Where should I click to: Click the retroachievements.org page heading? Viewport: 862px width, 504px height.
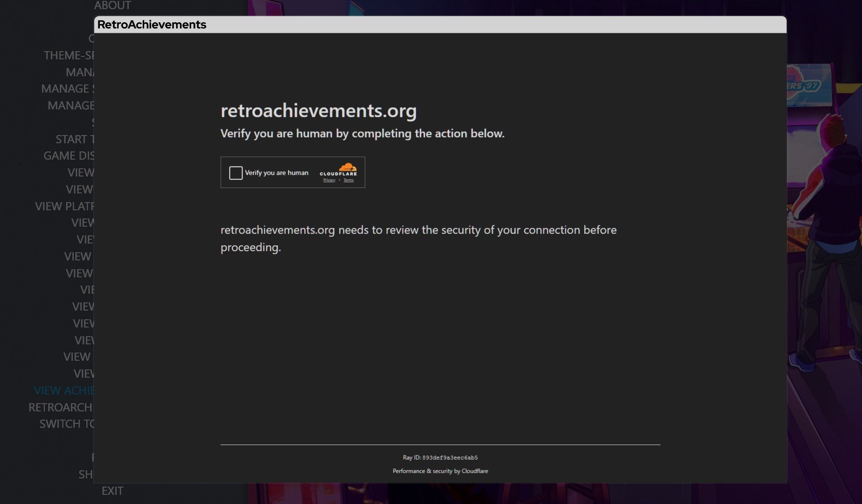318,111
